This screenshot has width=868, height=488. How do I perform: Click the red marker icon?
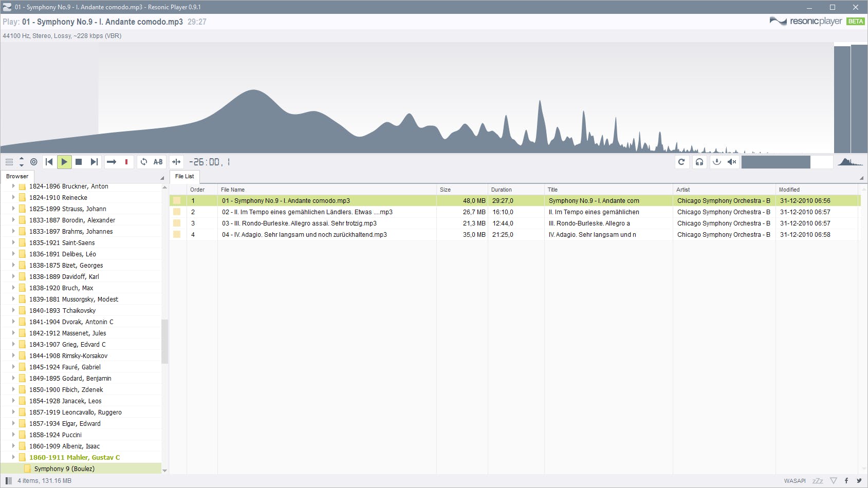click(126, 162)
